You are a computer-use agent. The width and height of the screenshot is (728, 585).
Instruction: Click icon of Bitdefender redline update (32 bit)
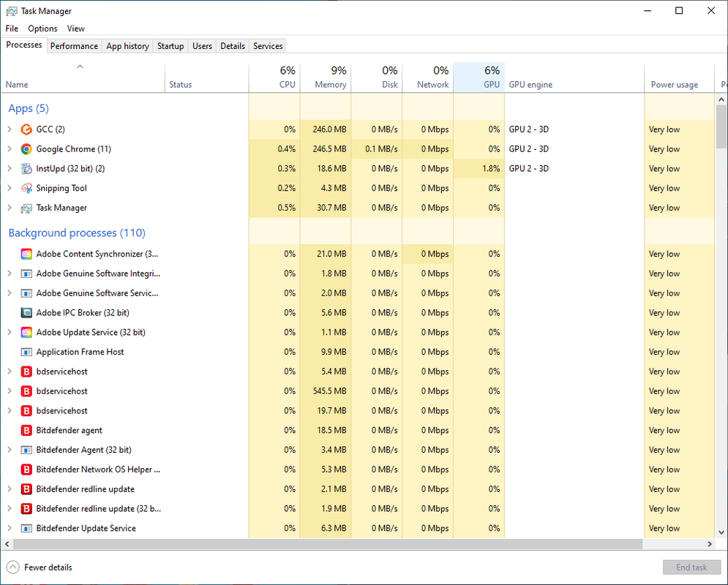(26, 509)
